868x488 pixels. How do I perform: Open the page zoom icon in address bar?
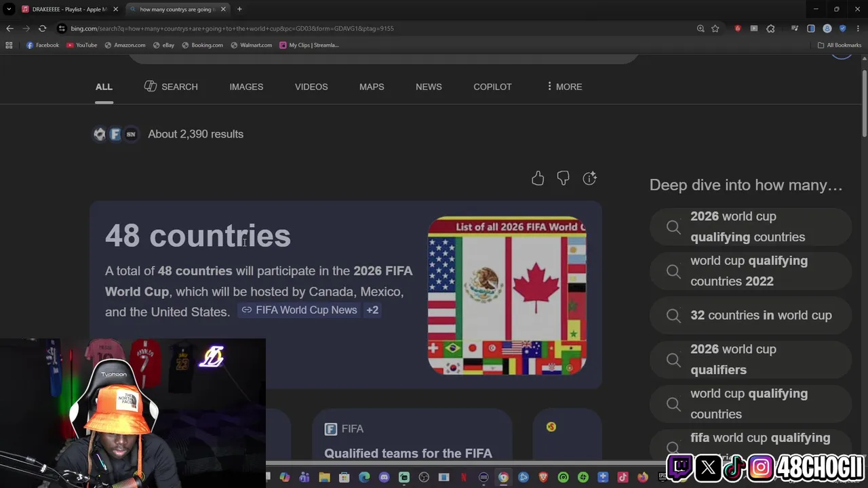[x=701, y=28]
